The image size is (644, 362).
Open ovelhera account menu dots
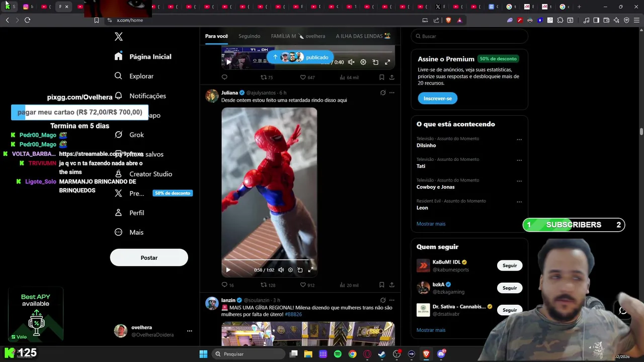click(x=190, y=331)
